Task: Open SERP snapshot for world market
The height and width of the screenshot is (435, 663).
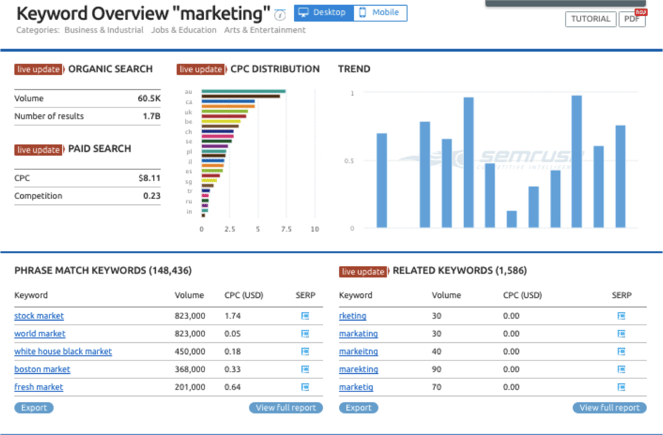Action: coord(305,334)
